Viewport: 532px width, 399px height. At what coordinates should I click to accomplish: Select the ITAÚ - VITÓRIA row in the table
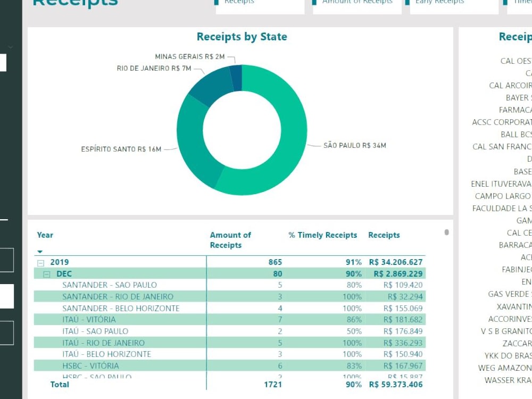tap(114, 320)
